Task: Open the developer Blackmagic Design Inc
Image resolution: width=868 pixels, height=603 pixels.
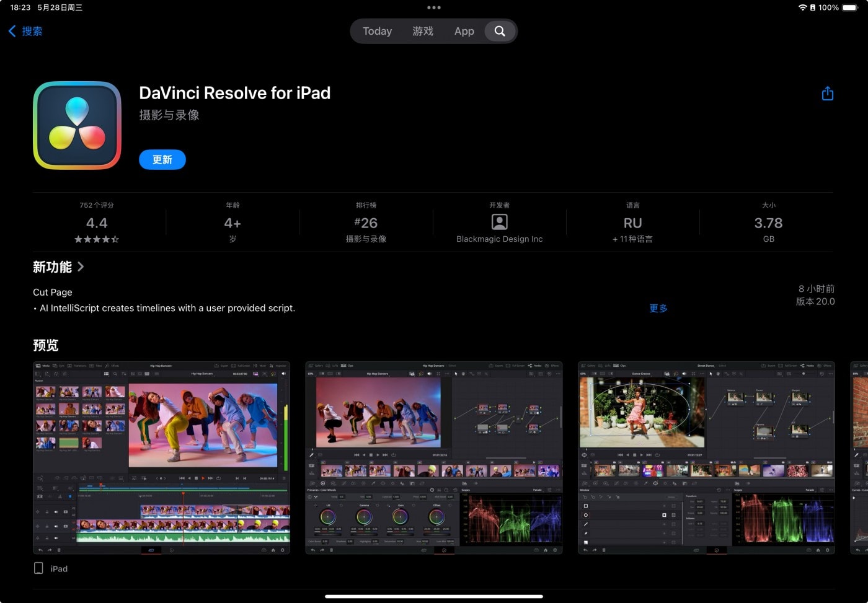Action: pyautogui.click(x=499, y=222)
